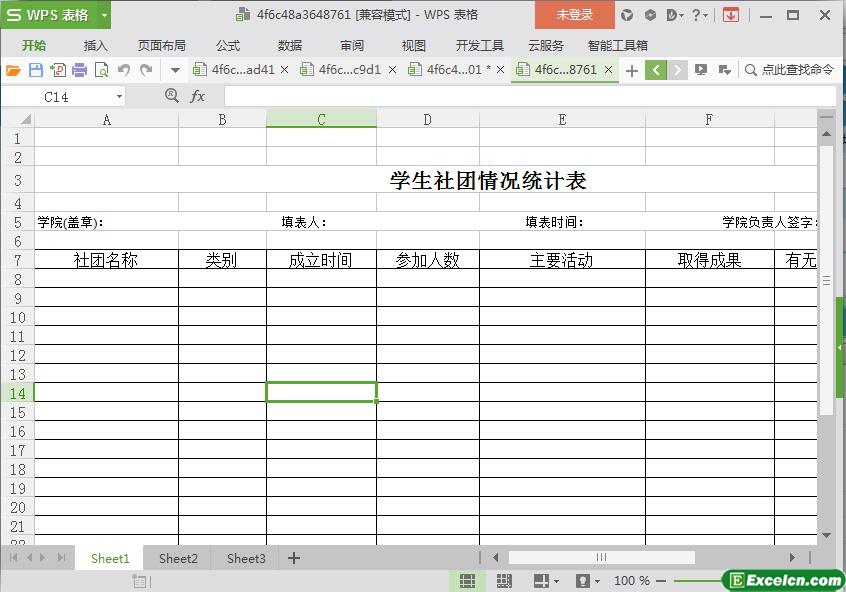The height and width of the screenshot is (592, 846).
Task: Open print preview from the toolbar
Action: (x=101, y=70)
